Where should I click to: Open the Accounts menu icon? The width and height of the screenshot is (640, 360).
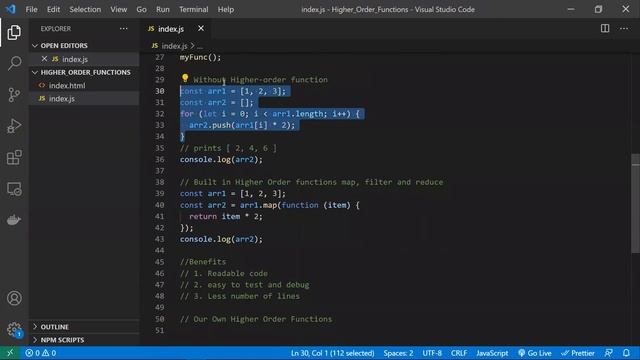pos(14,298)
